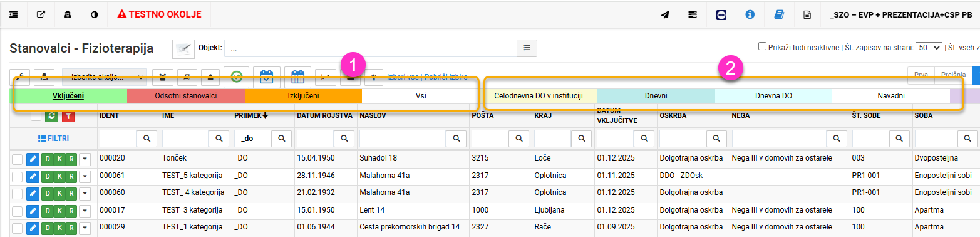Switch to the Odsotni stanovalci tab
Image resolution: width=980 pixels, height=237 pixels.
tap(186, 96)
